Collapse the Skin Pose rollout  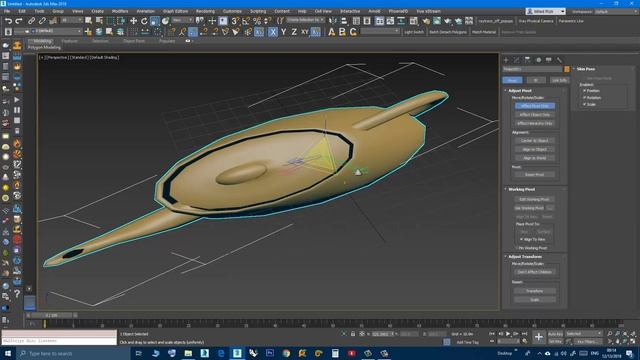click(x=586, y=69)
